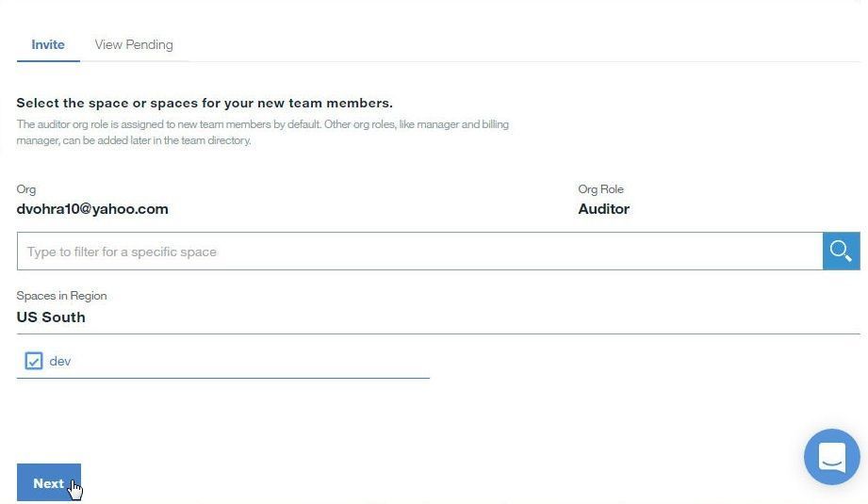Click the Next button
The image size is (868, 504).
coord(49,482)
